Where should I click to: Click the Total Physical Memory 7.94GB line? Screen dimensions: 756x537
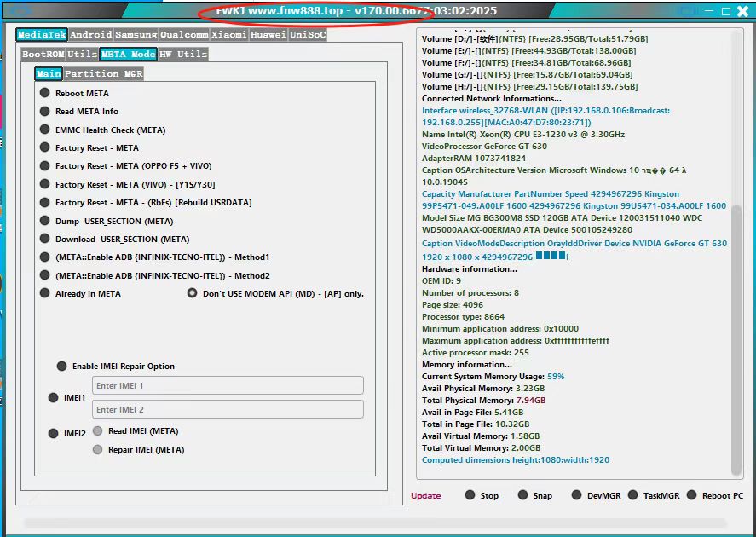pos(483,400)
